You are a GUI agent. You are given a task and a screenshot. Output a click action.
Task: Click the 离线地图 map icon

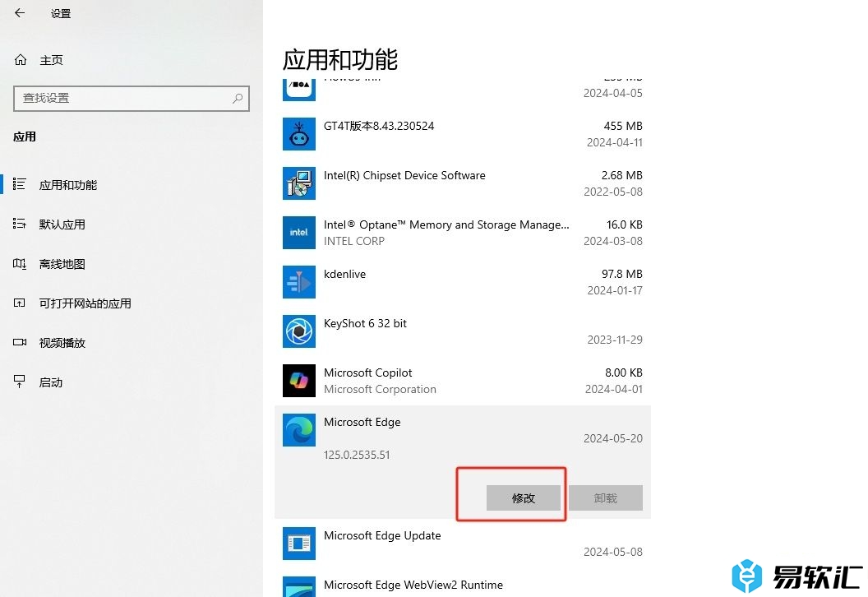point(20,264)
